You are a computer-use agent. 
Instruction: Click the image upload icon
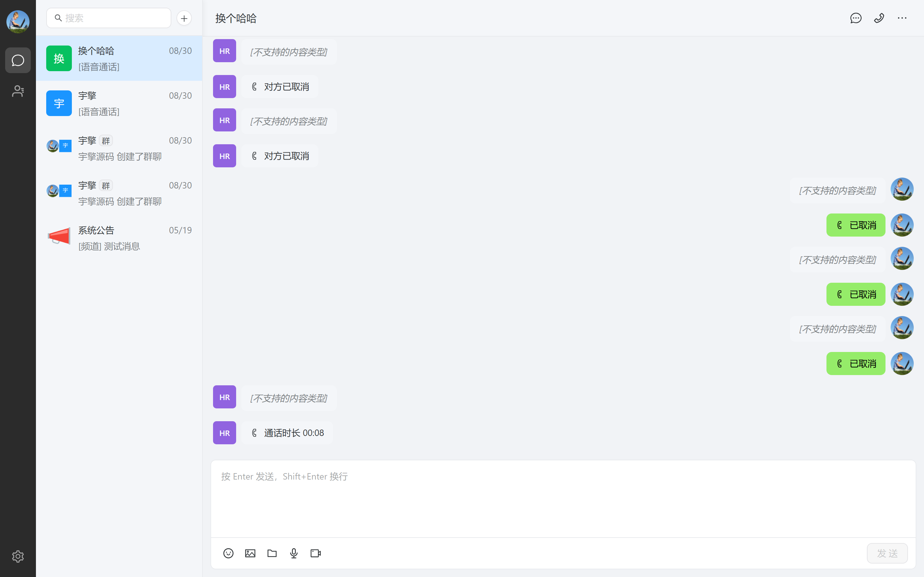250,553
